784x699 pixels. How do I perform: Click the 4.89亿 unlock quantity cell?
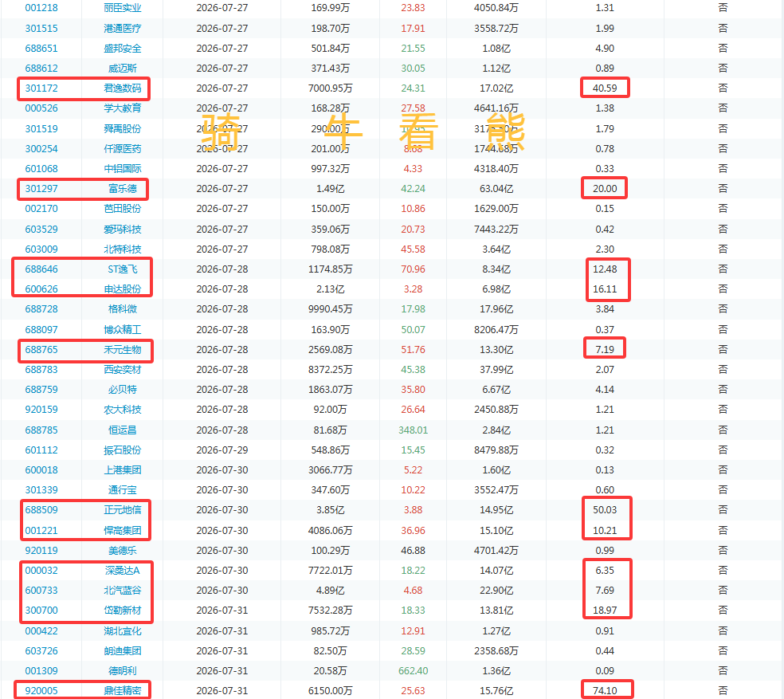click(330, 591)
